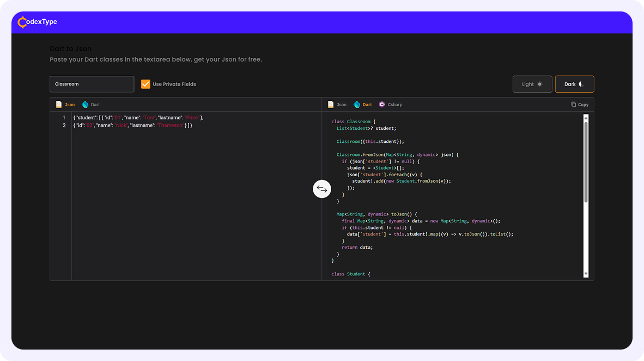Click the 'Classroom({this.student});' line
This screenshot has height=361, width=644.
(x=370, y=141)
